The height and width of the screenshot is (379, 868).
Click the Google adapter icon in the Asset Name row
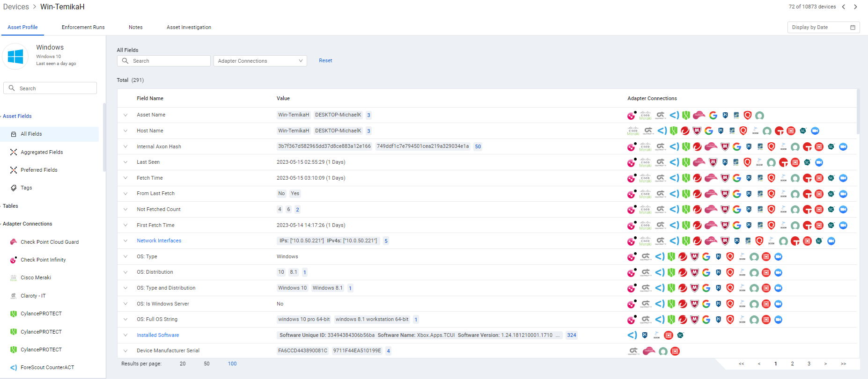coord(713,115)
